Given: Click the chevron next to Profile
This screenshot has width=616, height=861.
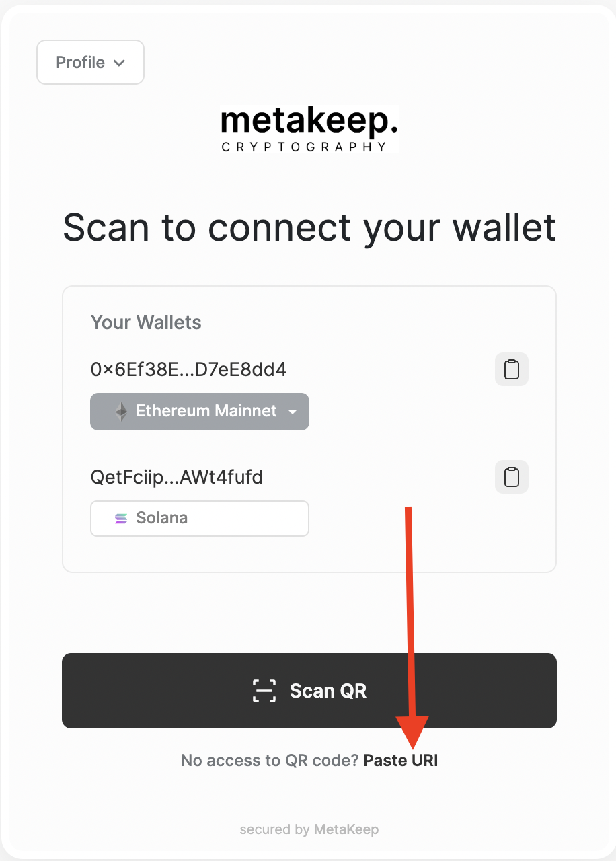Looking at the screenshot, I should point(119,63).
